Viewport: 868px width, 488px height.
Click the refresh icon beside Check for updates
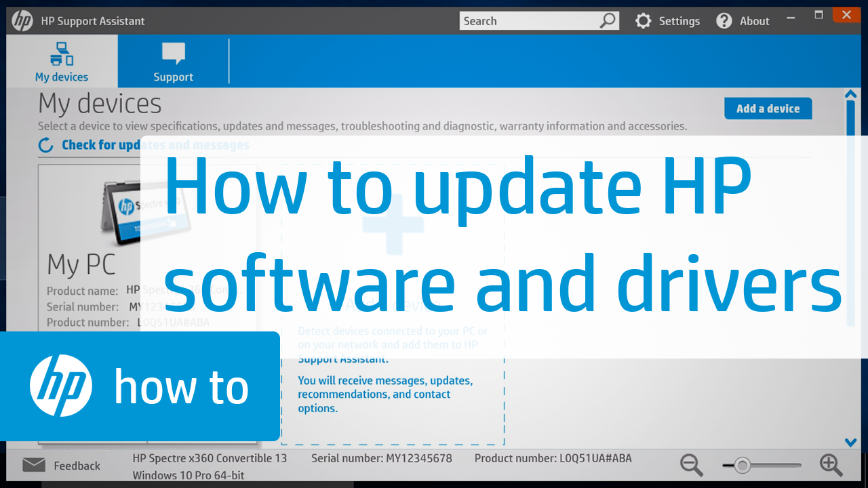(x=46, y=145)
